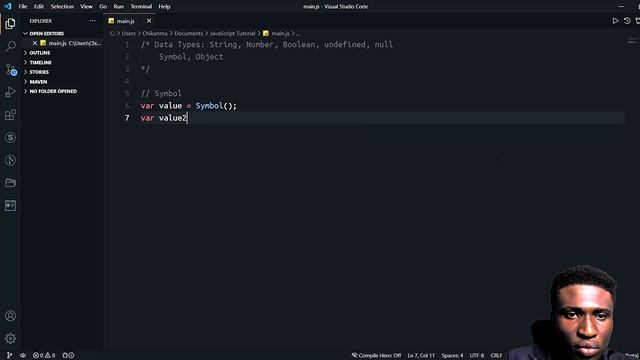Click the eye icon in status bar

coord(23,356)
